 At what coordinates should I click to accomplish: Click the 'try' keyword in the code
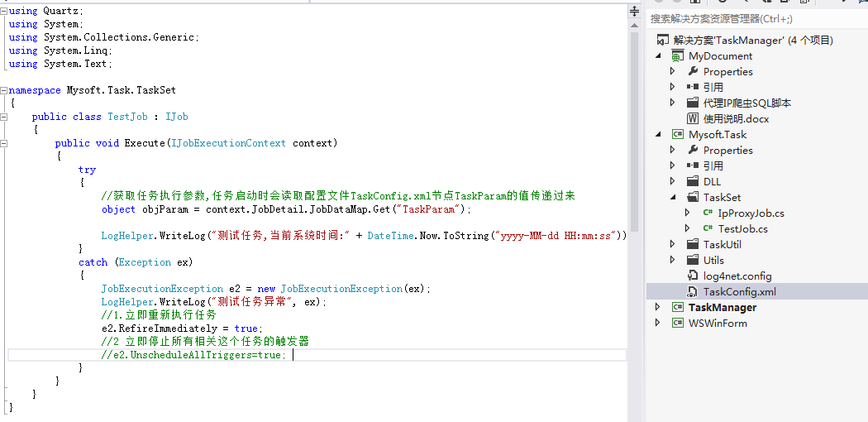pos(87,170)
